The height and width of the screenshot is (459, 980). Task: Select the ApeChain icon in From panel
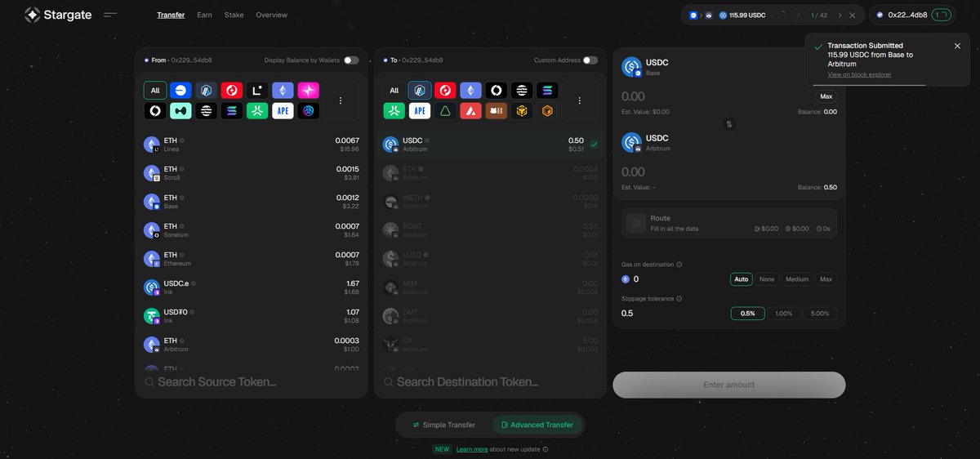[x=283, y=110]
